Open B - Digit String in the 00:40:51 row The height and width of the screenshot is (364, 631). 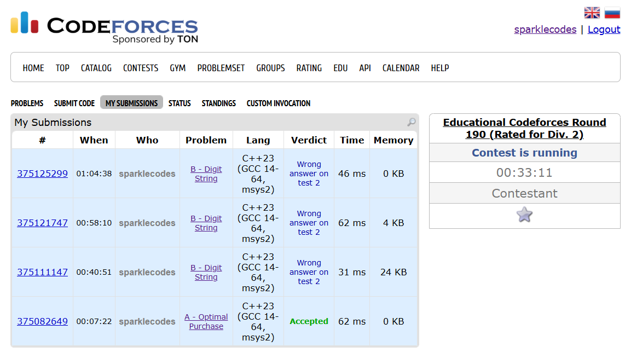coord(206,272)
